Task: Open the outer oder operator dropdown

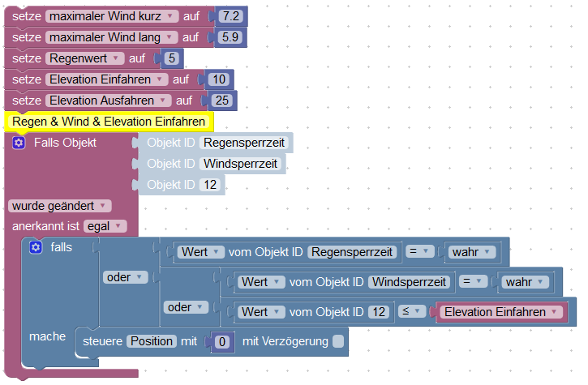Action: (125, 277)
